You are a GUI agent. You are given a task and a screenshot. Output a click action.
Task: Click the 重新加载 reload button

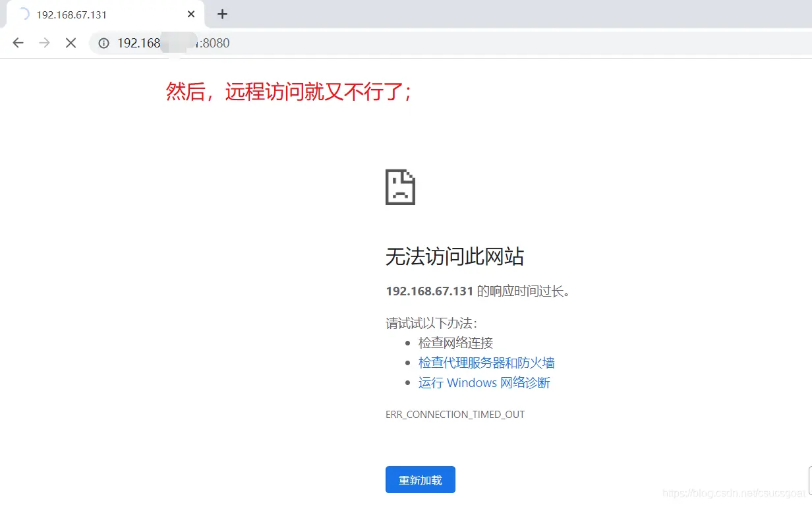(x=420, y=480)
